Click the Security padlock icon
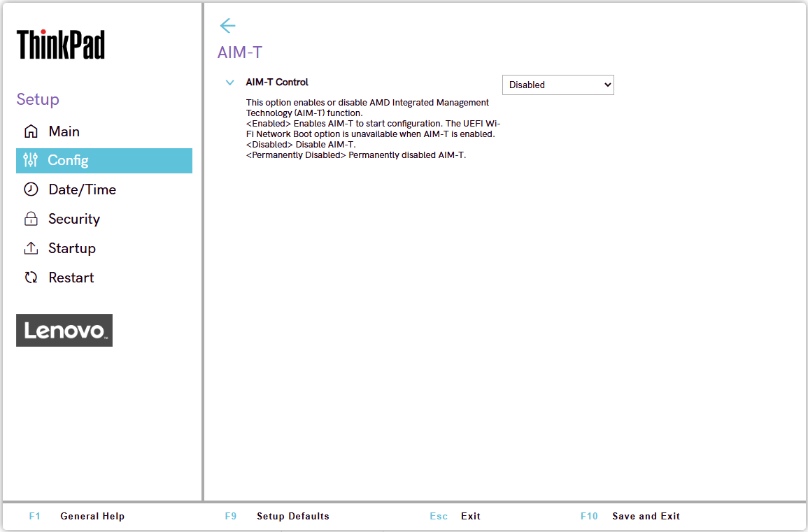The image size is (808, 532). (31, 219)
